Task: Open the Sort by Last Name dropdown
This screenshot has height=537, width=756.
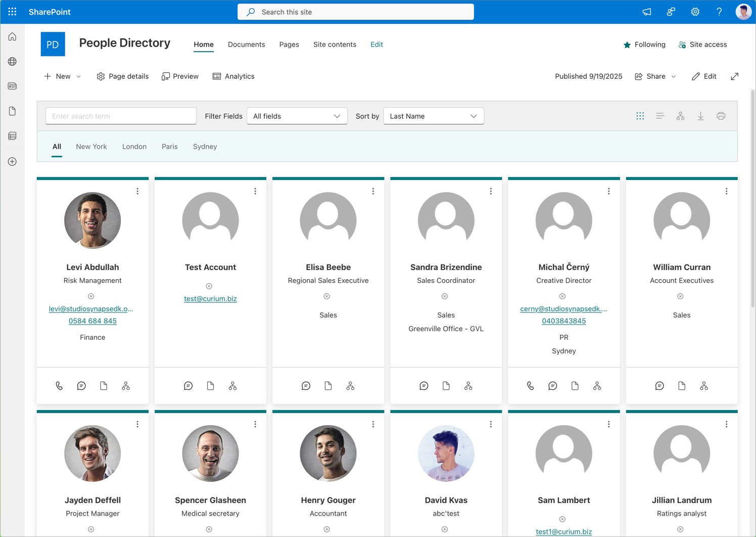Action: [x=433, y=116]
